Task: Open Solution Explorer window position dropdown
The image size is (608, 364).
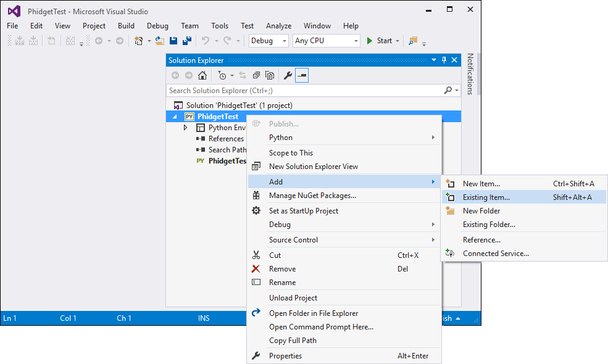Action: 434,60
